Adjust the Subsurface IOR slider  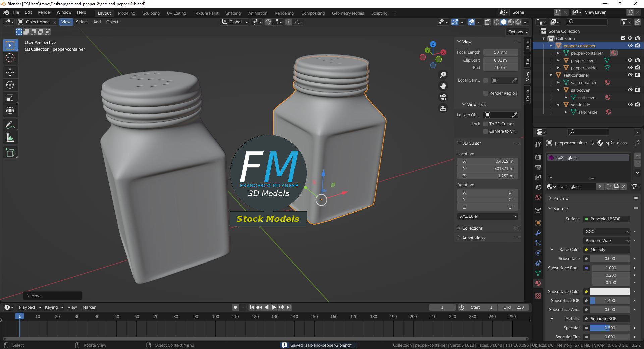coord(610,301)
